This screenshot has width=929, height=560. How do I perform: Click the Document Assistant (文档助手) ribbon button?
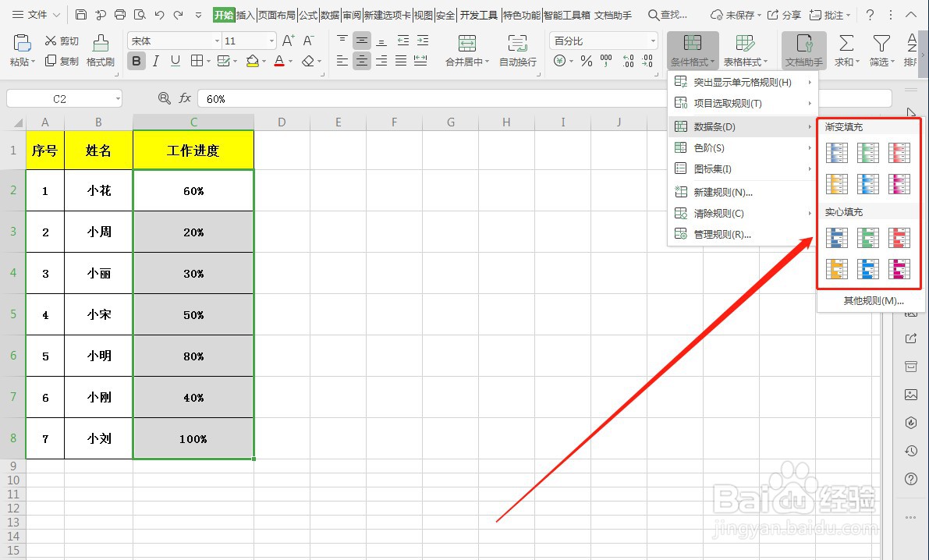804,51
